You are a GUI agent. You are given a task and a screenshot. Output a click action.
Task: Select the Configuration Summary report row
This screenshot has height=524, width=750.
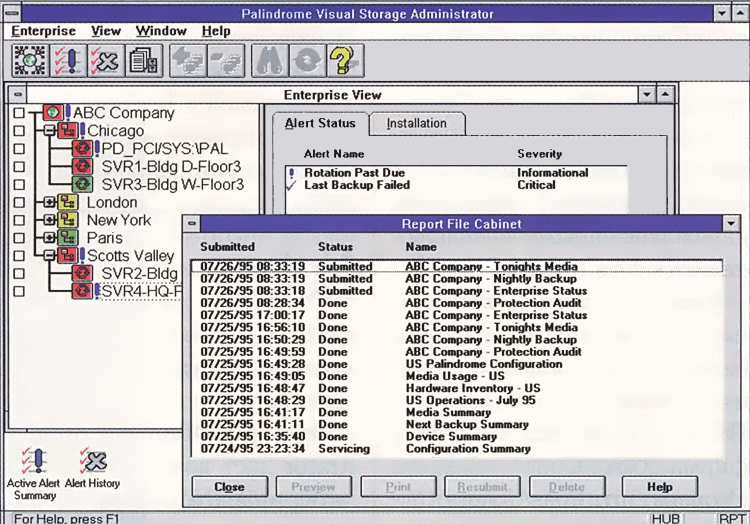[x=457, y=449]
